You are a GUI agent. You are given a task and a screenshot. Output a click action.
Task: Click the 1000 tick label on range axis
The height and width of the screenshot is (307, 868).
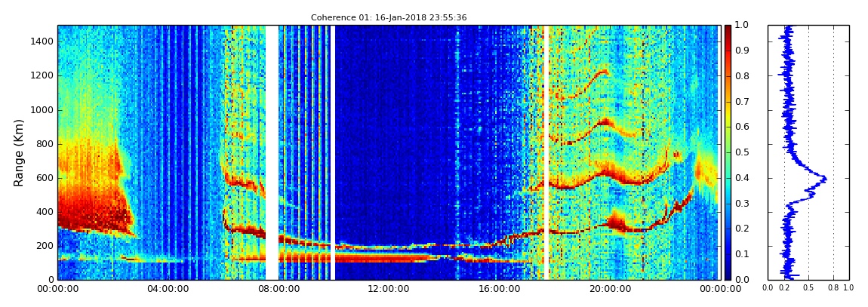tap(42, 109)
